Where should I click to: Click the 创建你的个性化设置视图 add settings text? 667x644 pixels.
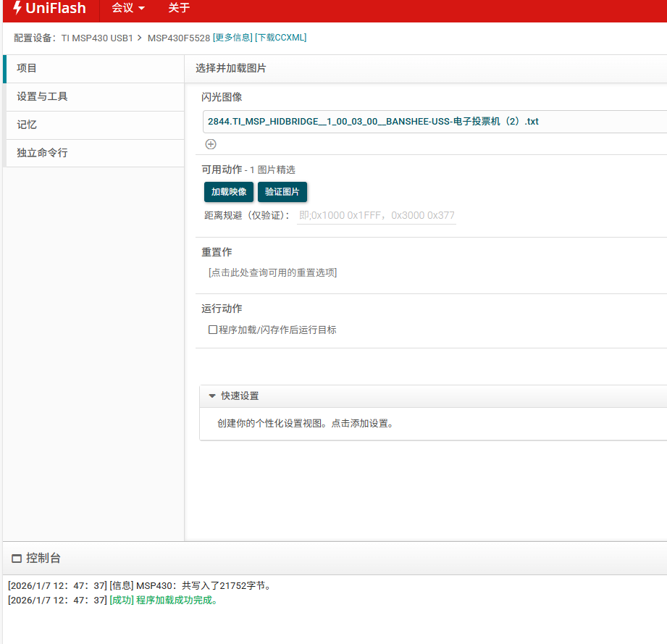[x=306, y=424]
